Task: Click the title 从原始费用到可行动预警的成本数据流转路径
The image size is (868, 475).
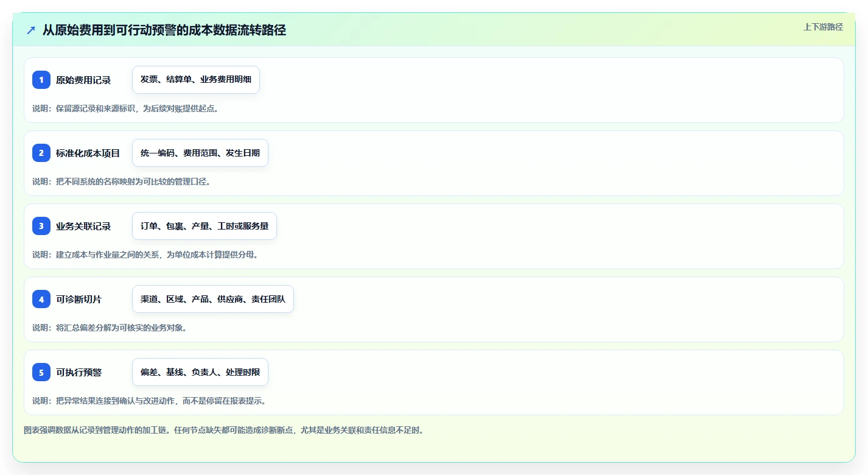Action: 164,30
